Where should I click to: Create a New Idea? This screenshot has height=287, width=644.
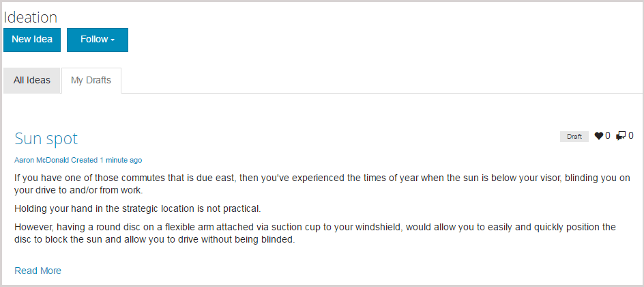point(32,40)
